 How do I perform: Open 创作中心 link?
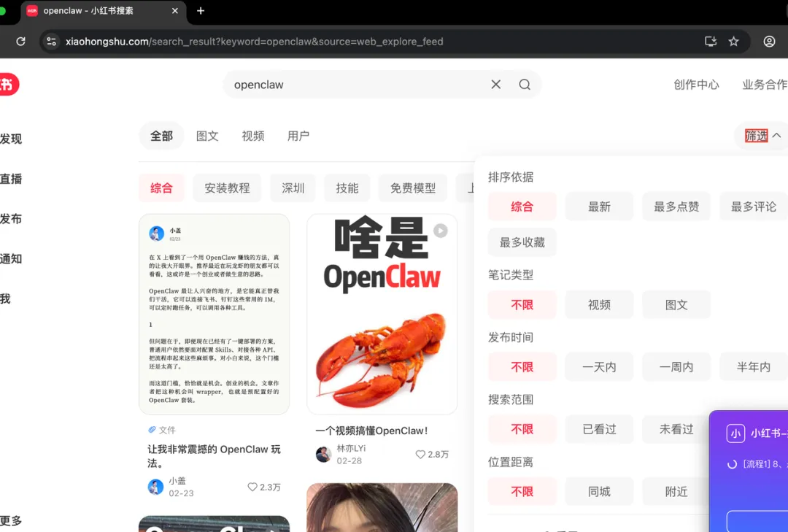[696, 85]
